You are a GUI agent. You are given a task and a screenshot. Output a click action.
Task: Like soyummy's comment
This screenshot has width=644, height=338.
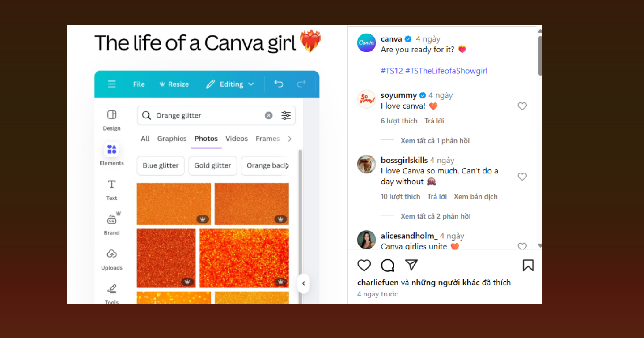click(x=522, y=106)
